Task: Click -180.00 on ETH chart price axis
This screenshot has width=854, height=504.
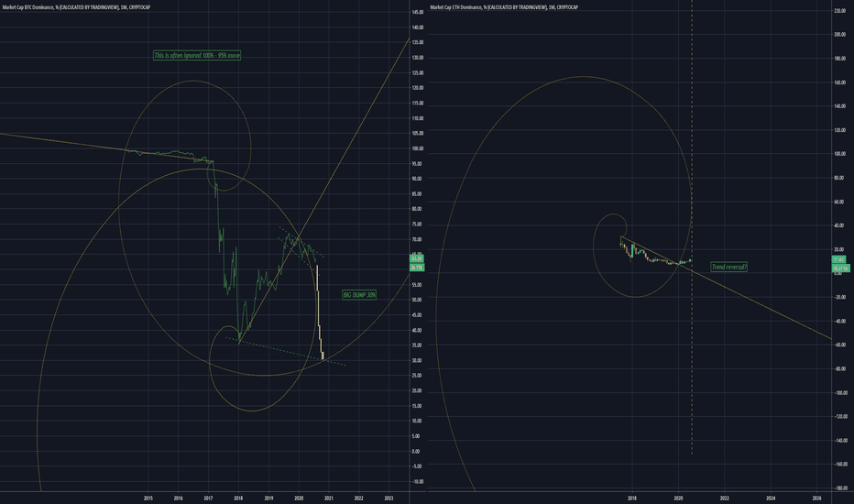Action: click(840, 488)
